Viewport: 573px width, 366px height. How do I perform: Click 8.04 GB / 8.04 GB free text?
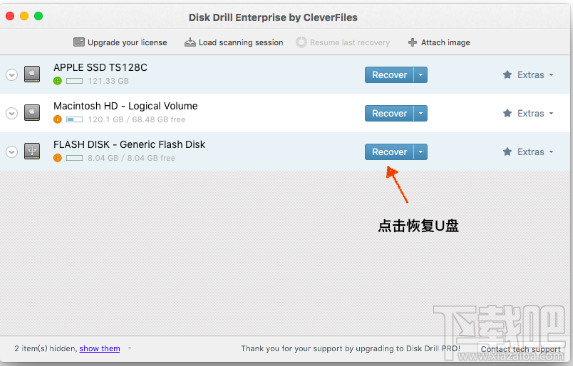[131, 158]
